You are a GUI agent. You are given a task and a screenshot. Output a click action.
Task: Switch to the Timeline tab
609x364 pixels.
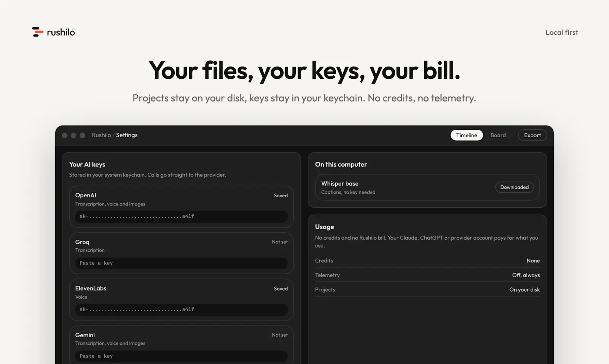(467, 135)
